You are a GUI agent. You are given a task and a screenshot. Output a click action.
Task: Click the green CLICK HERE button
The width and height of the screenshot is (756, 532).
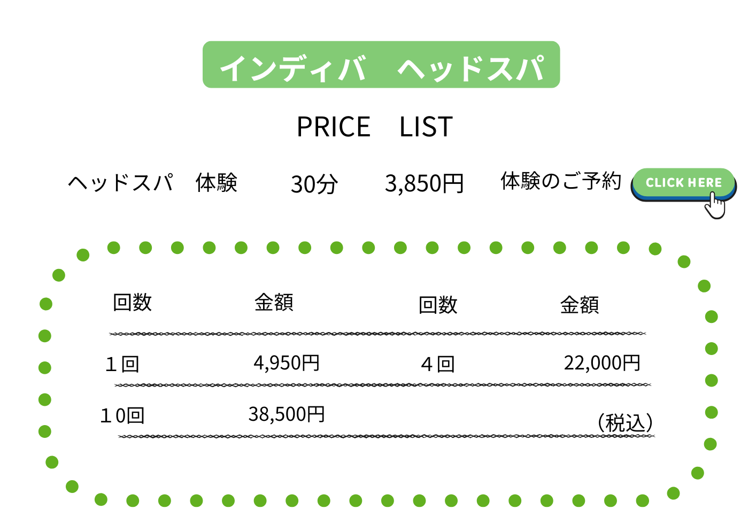[683, 184]
